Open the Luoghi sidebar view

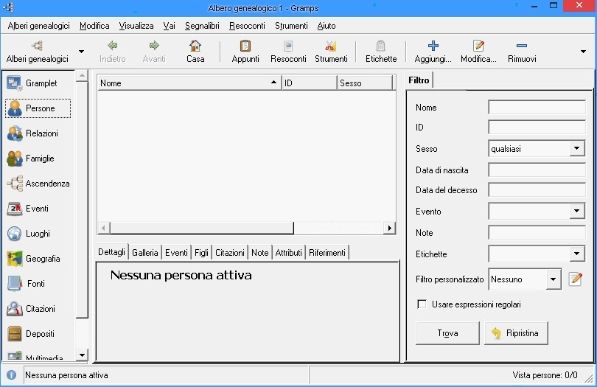29,233
